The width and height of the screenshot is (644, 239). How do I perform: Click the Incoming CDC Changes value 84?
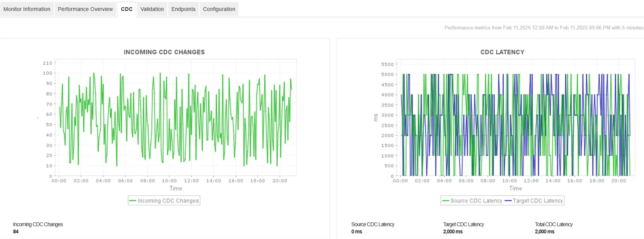tap(16, 231)
